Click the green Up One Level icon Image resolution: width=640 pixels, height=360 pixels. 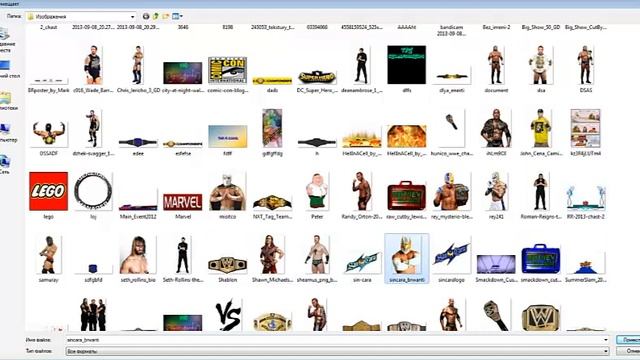(156, 16)
